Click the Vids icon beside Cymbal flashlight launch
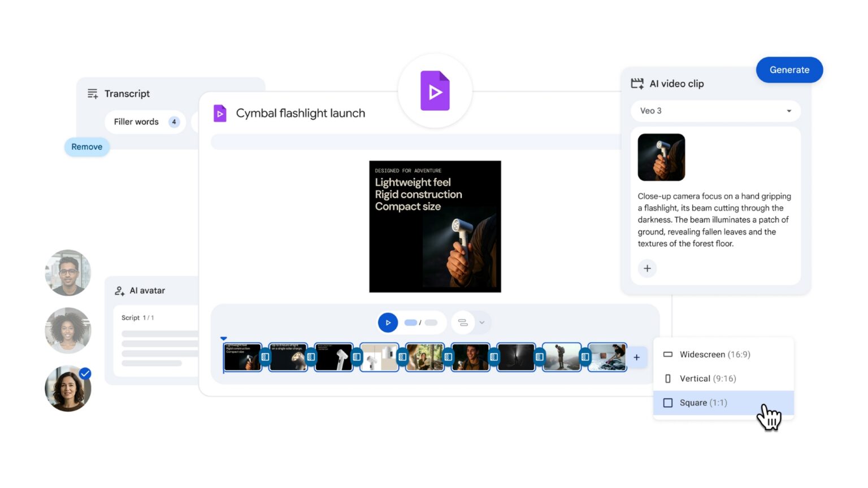868x488 pixels. coord(220,113)
